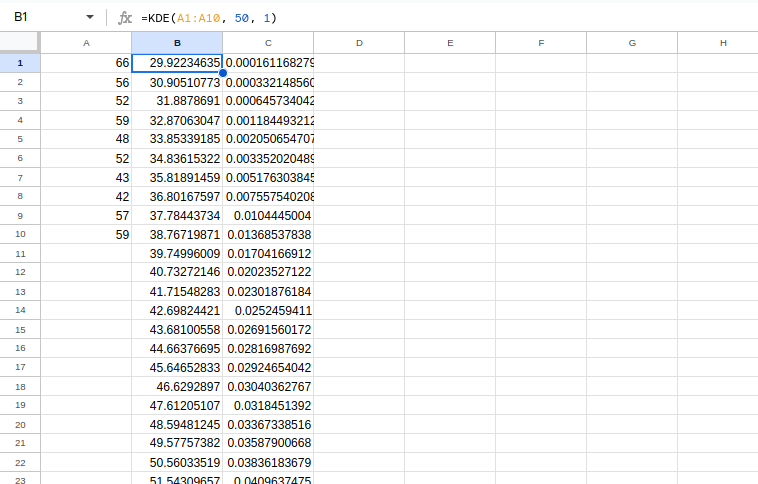Image resolution: width=758 pixels, height=484 pixels.
Task: Select column D header
Action: [x=359, y=43]
